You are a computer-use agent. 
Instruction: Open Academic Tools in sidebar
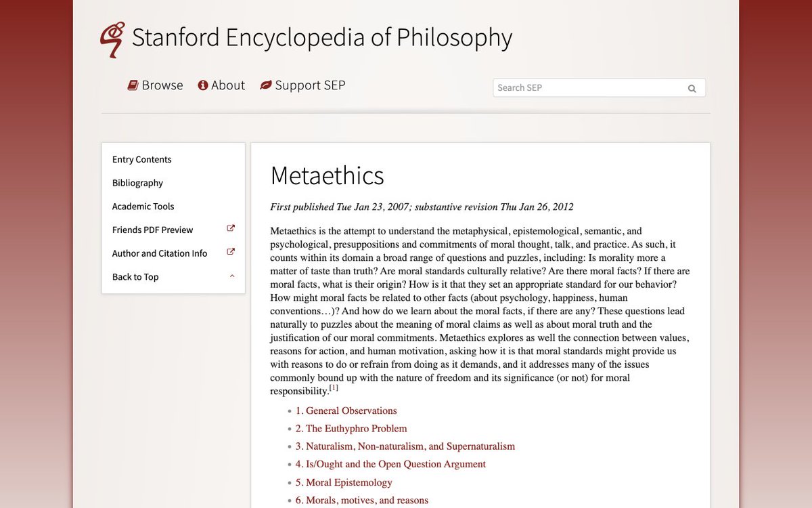point(143,207)
